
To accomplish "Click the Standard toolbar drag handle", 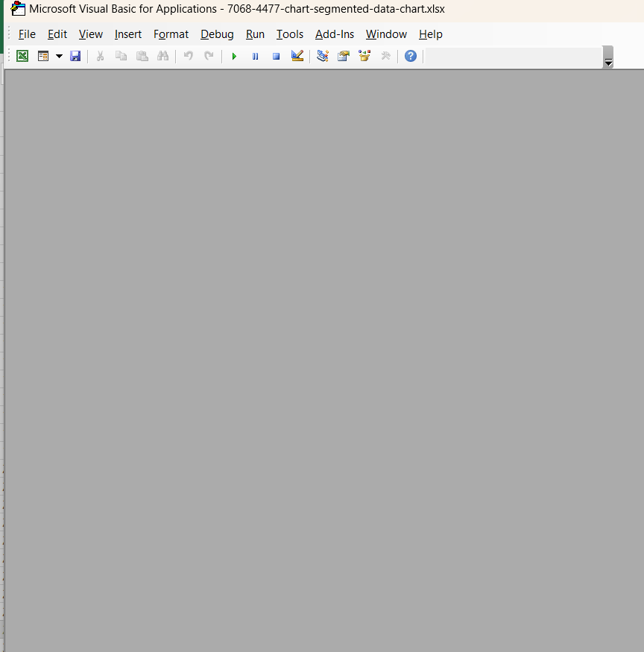I will tap(9, 56).
